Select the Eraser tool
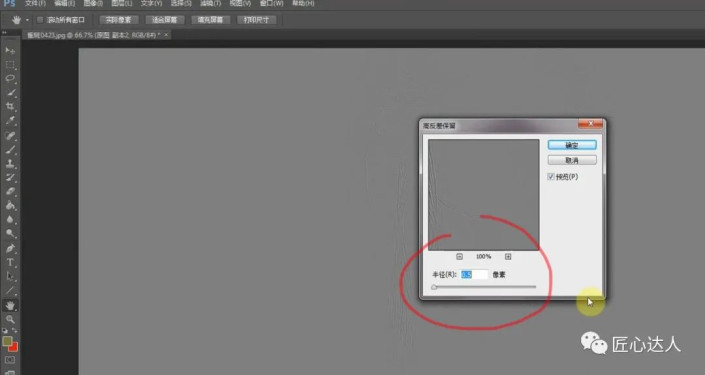This screenshot has height=375, width=705. coord(10,191)
